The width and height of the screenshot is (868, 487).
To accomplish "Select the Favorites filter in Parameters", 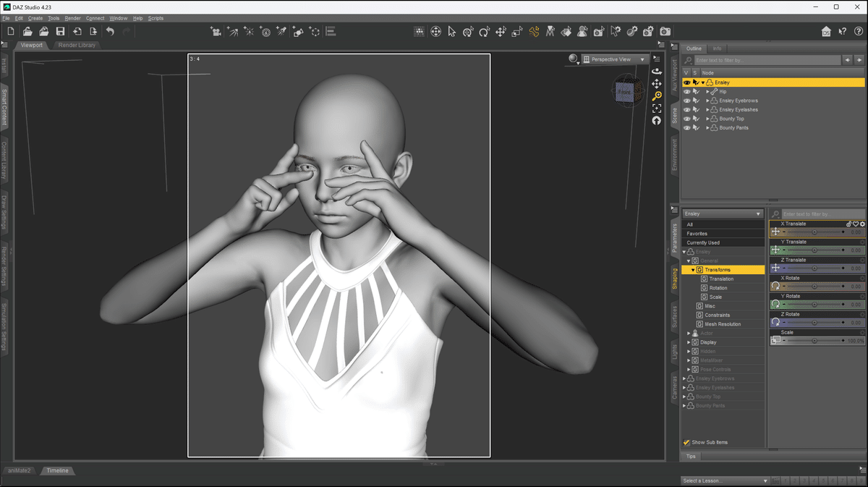I will 723,234.
